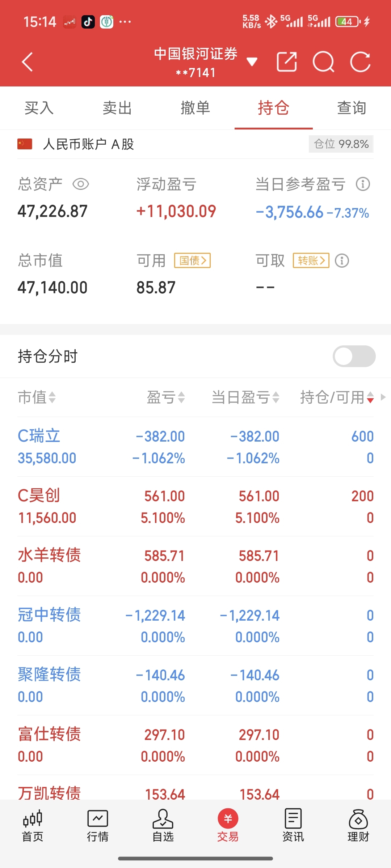This screenshot has width=391, height=868.
Task: Sort holdings by 市值 column
Action: (x=37, y=397)
